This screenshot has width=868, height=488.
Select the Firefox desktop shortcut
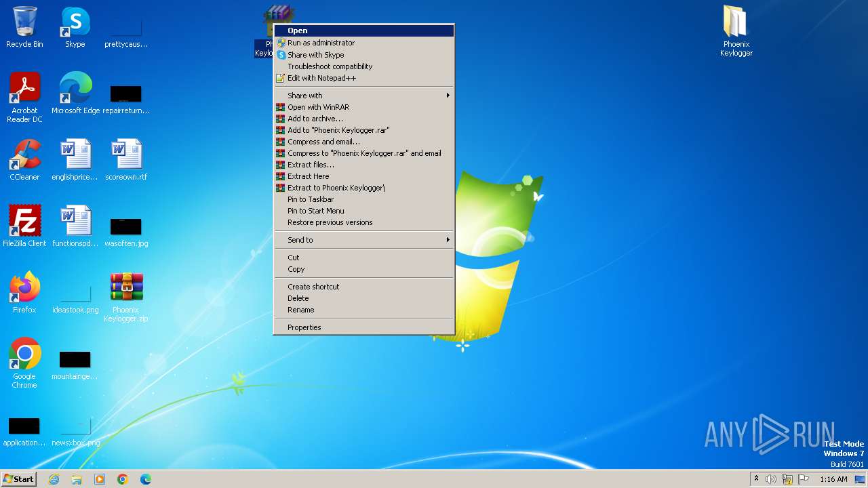(x=24, y=293)
